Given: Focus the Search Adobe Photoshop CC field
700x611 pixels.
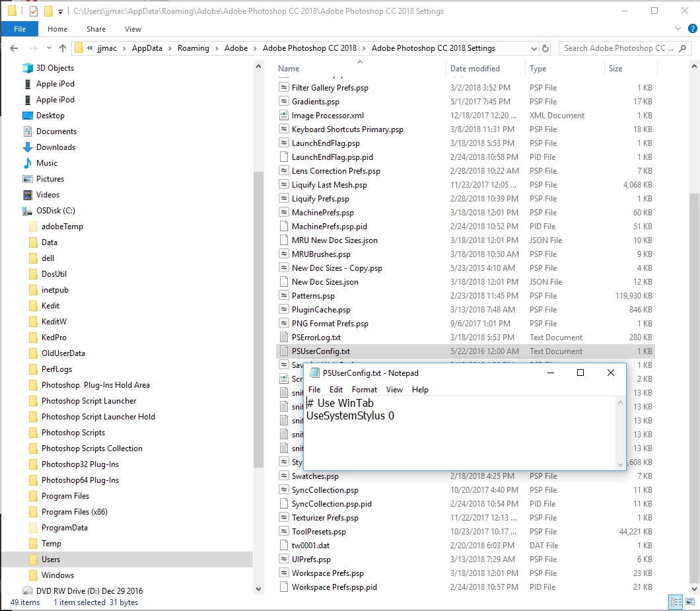Looking at the screenshot, I should (x=625, y=48).
